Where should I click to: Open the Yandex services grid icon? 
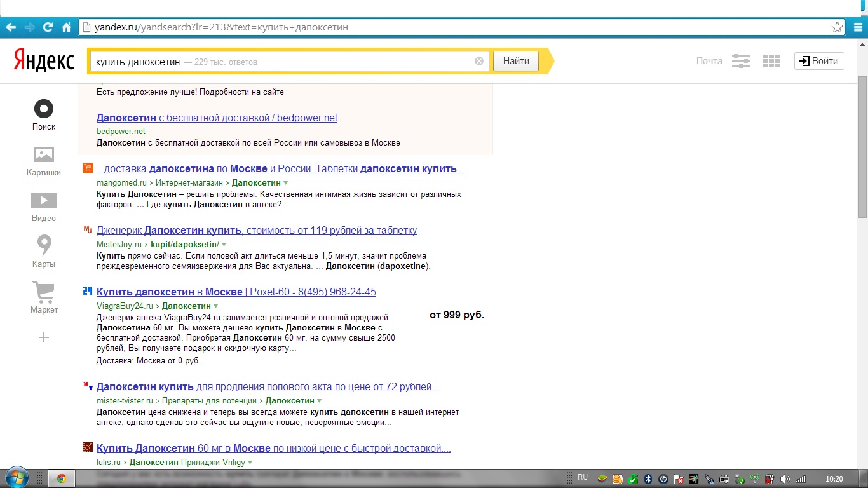pyautogui.click(x=771, y=61)
